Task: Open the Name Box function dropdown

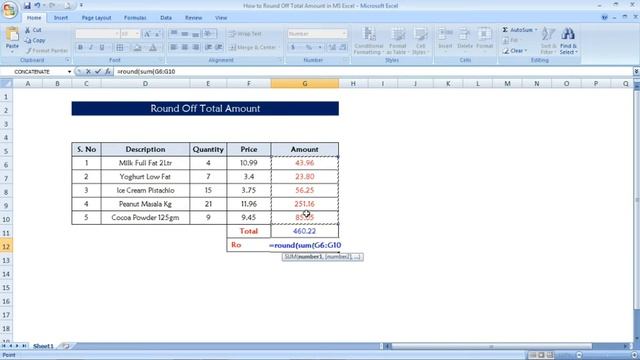Action: [x=69, y=72]
